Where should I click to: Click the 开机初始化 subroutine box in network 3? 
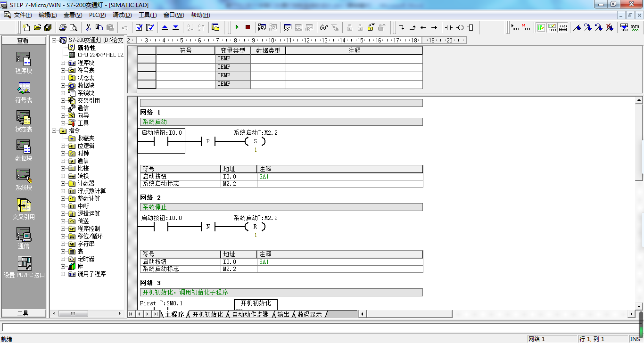click(x=256, y=304)
